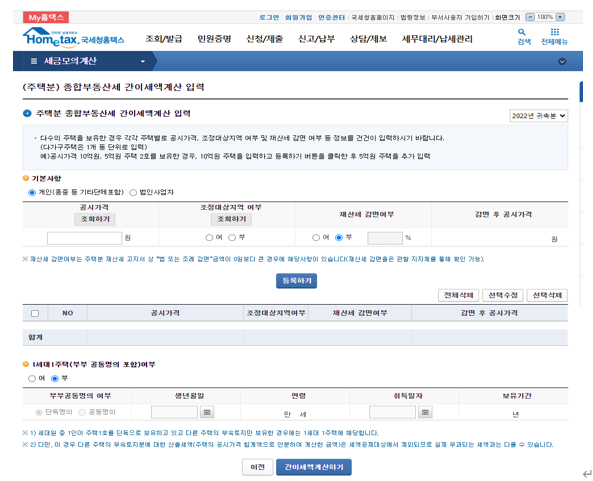Open the 상담/제보 menu

point(368,39)
